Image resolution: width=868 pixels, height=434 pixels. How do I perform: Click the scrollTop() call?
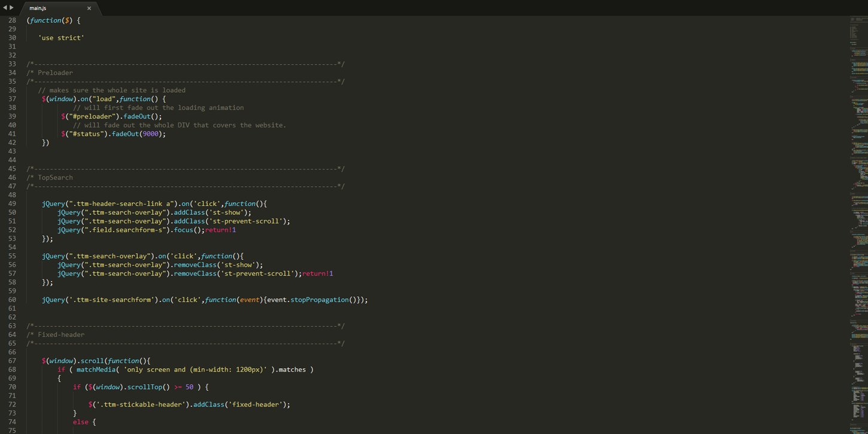148,387
